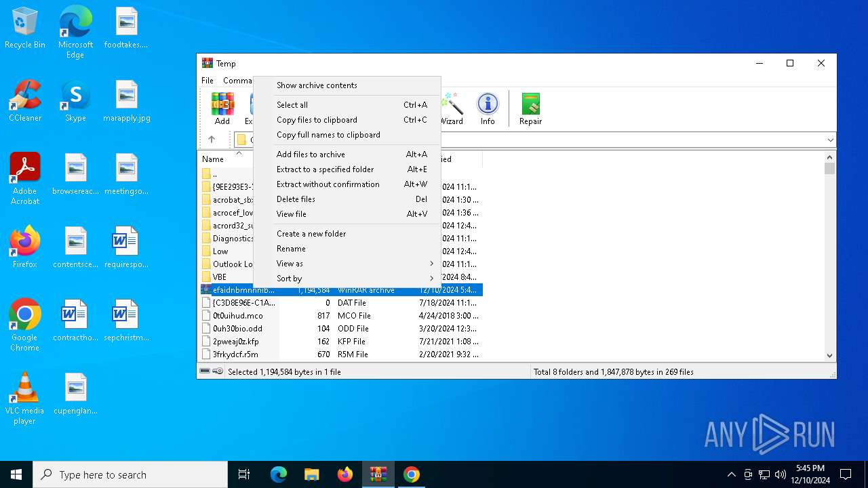
Task: Open Edge from the taskbar
Action: tap(278, 474)
